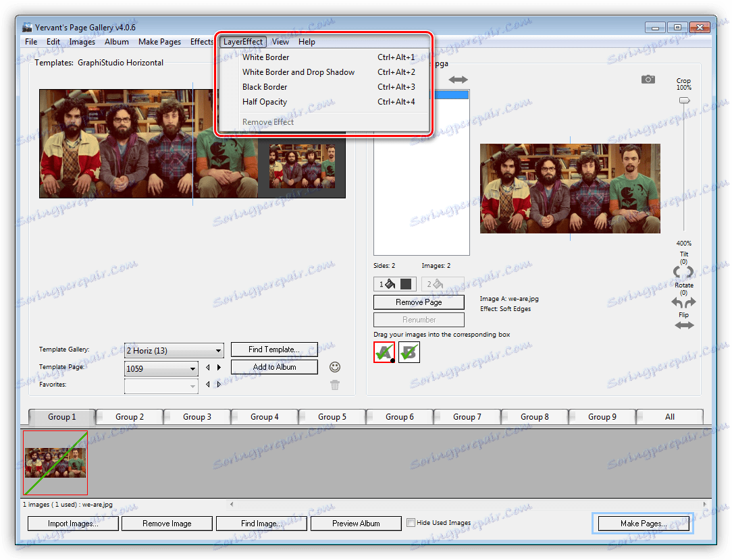Open the Album menu
The height and width of the screenshot is (560, 732).
(117, 42)
